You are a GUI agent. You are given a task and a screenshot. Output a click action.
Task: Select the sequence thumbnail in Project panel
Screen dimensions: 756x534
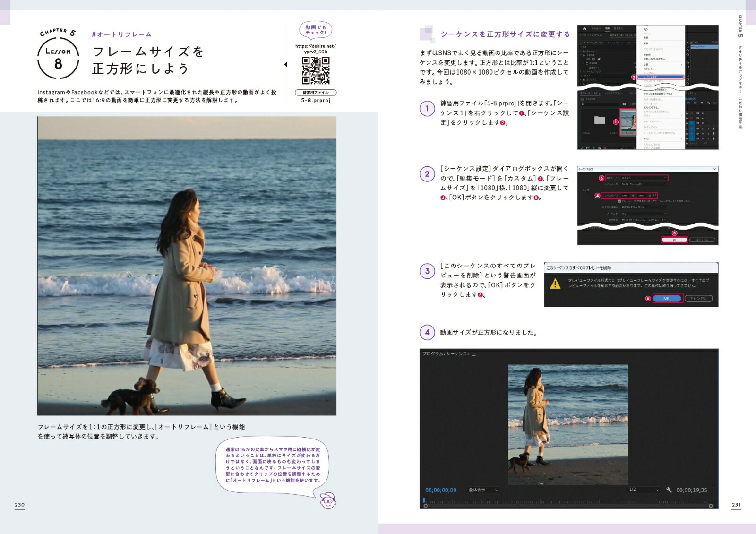(627, 121)
